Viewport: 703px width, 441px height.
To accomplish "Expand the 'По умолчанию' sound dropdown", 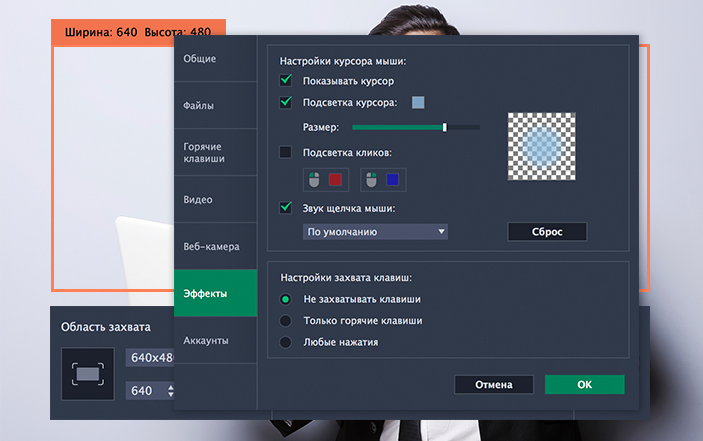I will 375,232.
